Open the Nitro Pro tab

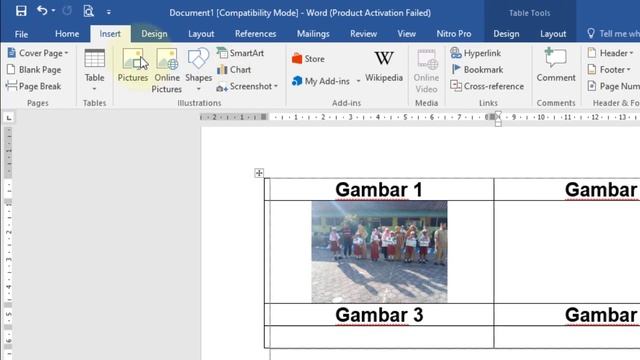pos(454,34)
